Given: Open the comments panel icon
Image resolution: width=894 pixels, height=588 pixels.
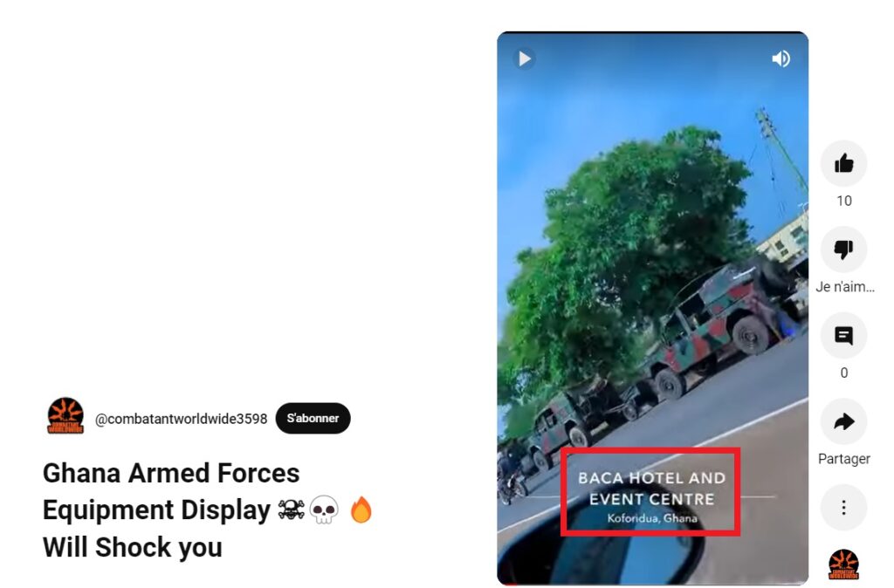Looking at the screenshot, I should [x=844, y=336].
